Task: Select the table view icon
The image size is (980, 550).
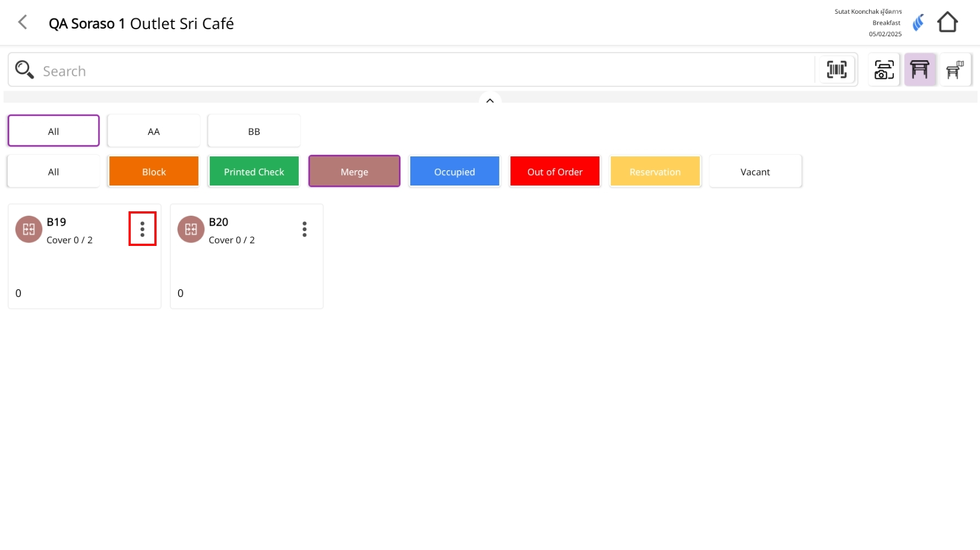Action: point(920,70)
